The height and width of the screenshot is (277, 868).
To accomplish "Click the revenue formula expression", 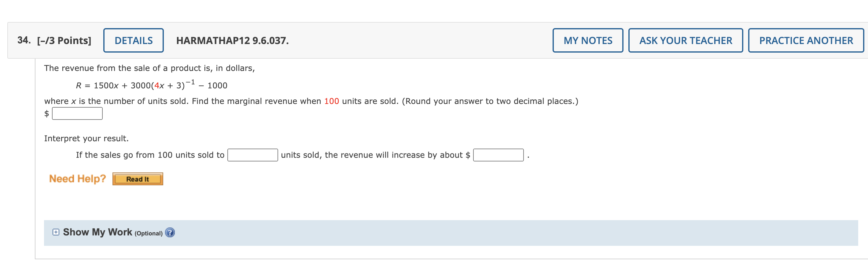I will [x=152, y=85].
